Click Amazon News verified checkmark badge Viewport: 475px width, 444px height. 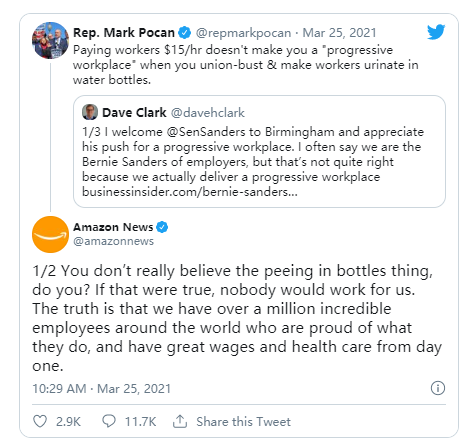coord(162,227)
